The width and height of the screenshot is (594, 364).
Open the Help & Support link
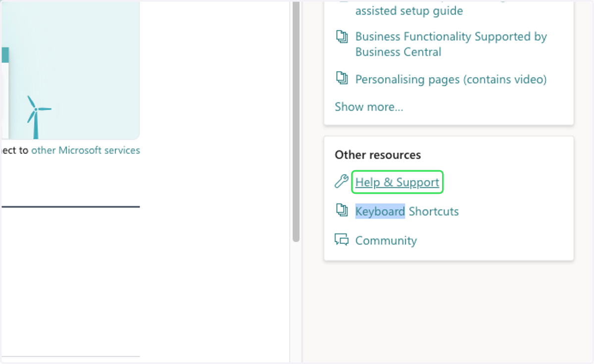(397, 182)
